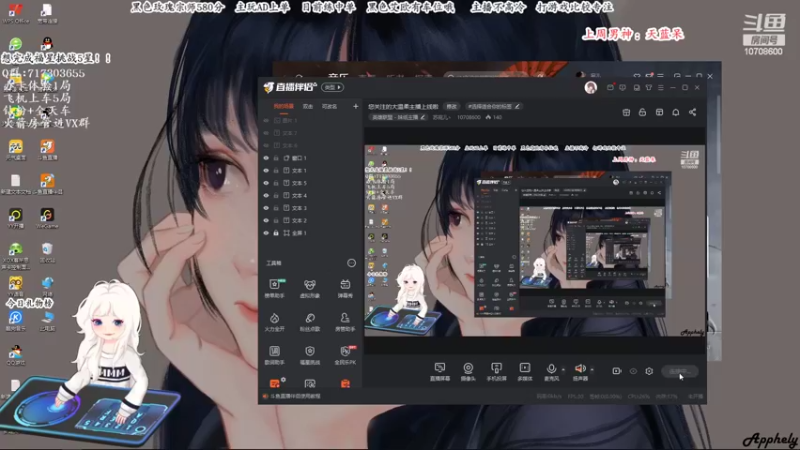
Task: Add a new scene with plus button
Action: [356, 107]
